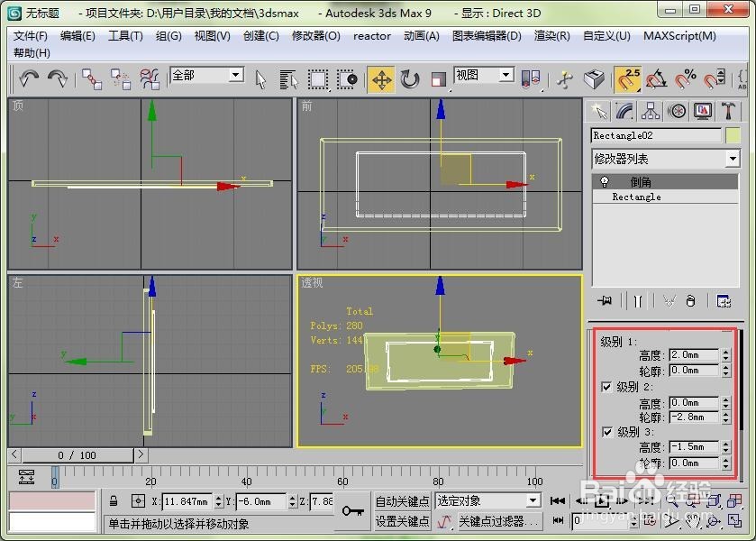Click the 自动关键点 button
This screenshot has height=541, width=756.
point(402,501)
